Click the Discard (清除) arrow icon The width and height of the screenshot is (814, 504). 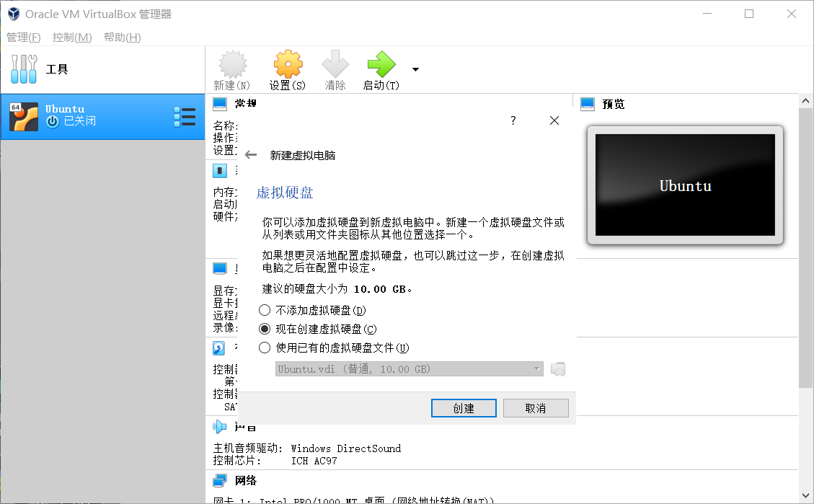point(335,64)
